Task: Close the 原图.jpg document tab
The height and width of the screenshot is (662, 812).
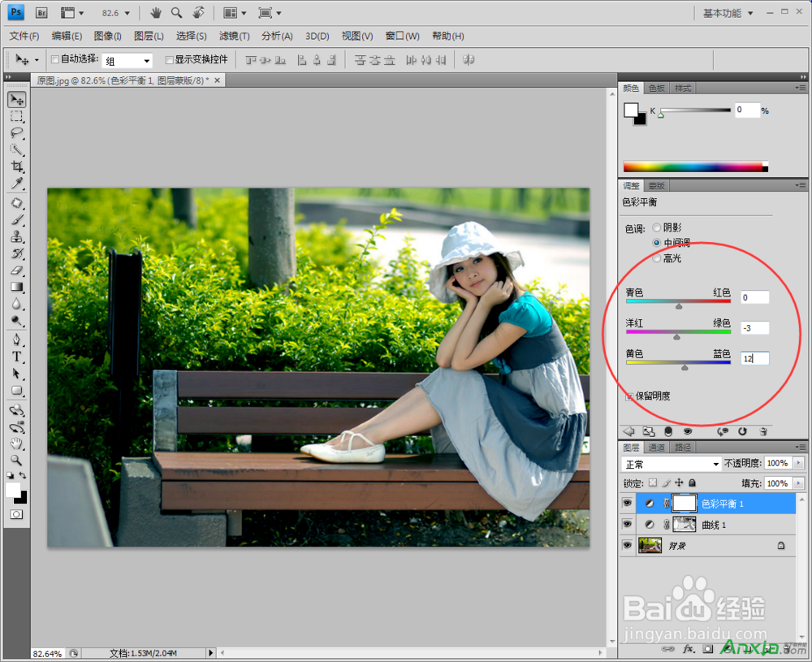Action: coord(218,80)
